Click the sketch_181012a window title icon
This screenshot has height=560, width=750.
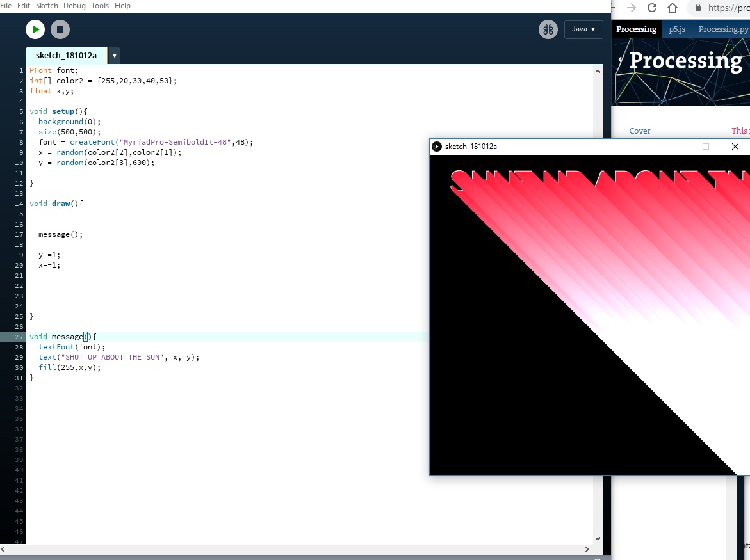[437, 147]
